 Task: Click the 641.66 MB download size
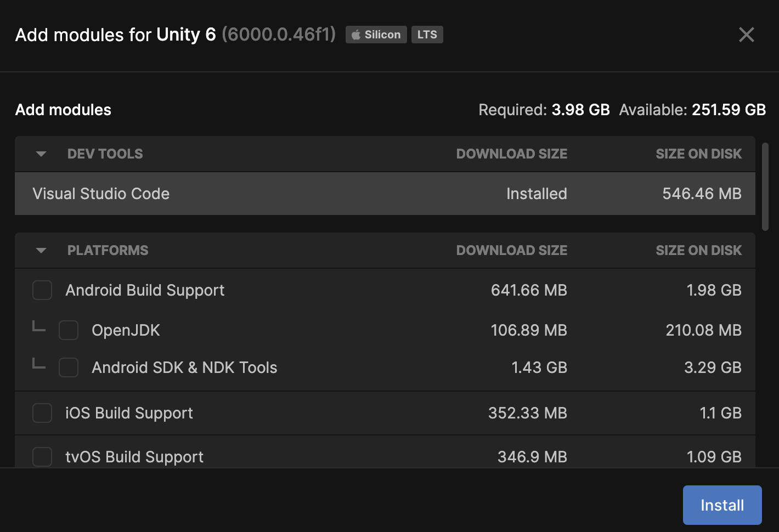[x=529, y=290]
